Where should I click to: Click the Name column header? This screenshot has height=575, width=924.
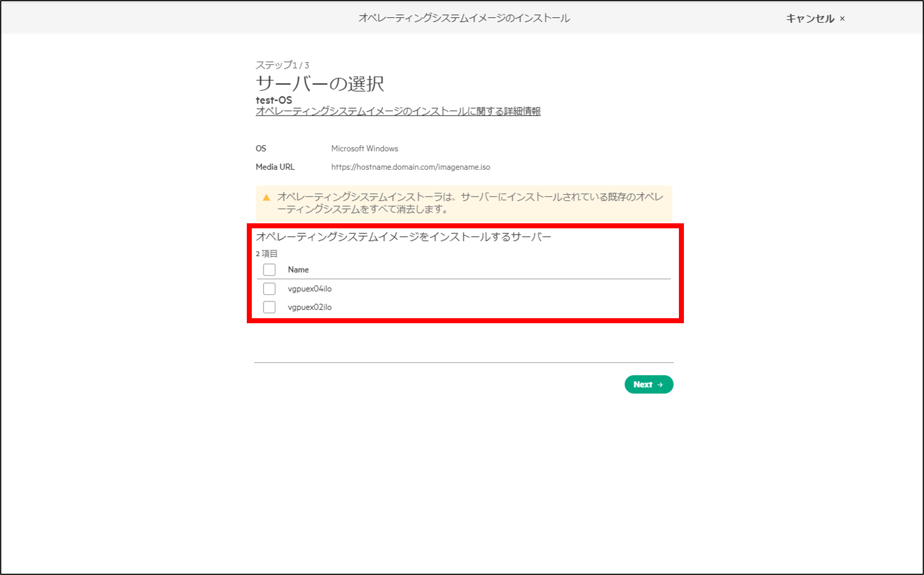[x=298, y=270]
